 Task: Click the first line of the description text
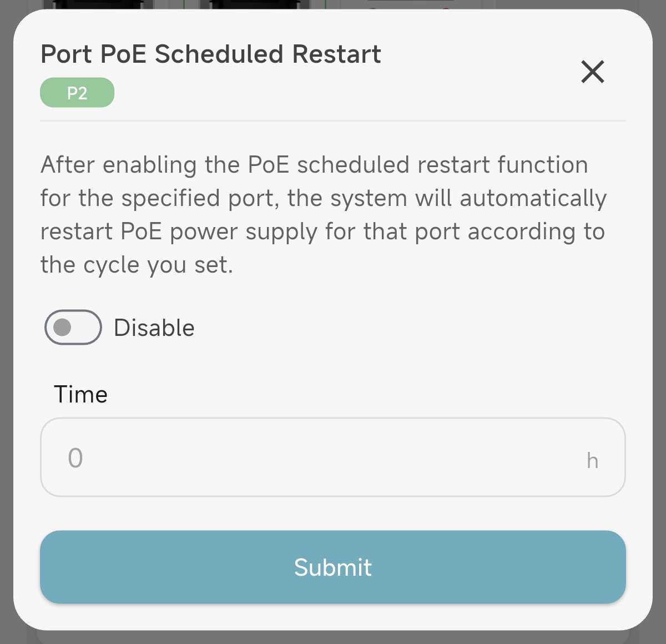coord(314,165)
